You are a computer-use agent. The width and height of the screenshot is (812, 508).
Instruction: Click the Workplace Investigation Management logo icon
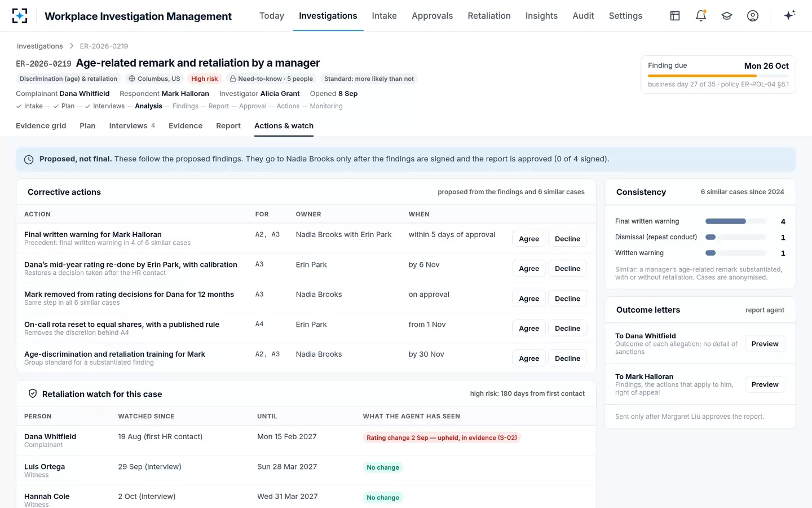20,16
